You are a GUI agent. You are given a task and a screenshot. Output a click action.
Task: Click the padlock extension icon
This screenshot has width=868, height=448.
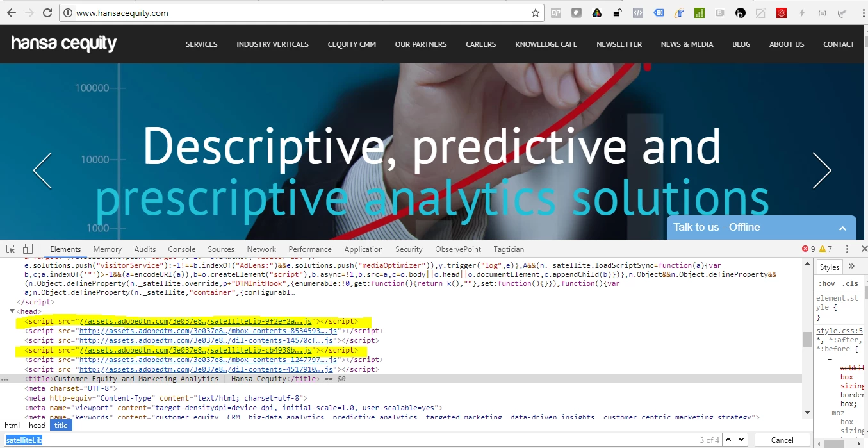click(x=618, y=13)
